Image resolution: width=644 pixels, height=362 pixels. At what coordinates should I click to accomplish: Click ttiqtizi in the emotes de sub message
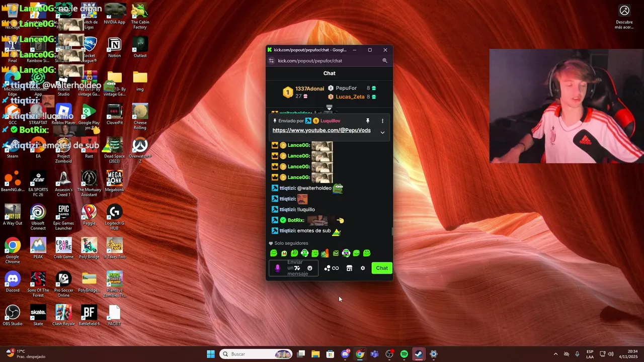(287, 231)
